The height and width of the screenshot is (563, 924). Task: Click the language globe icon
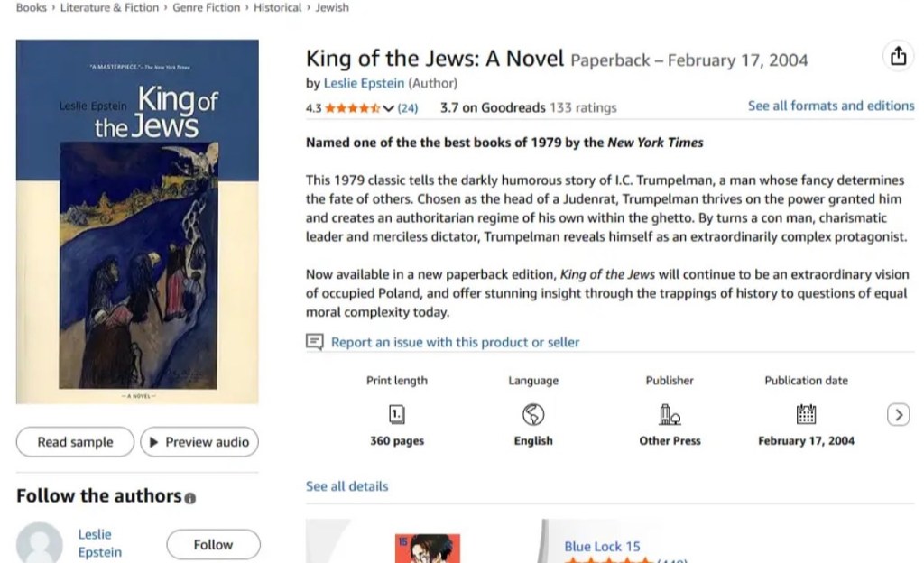[533, 414]
